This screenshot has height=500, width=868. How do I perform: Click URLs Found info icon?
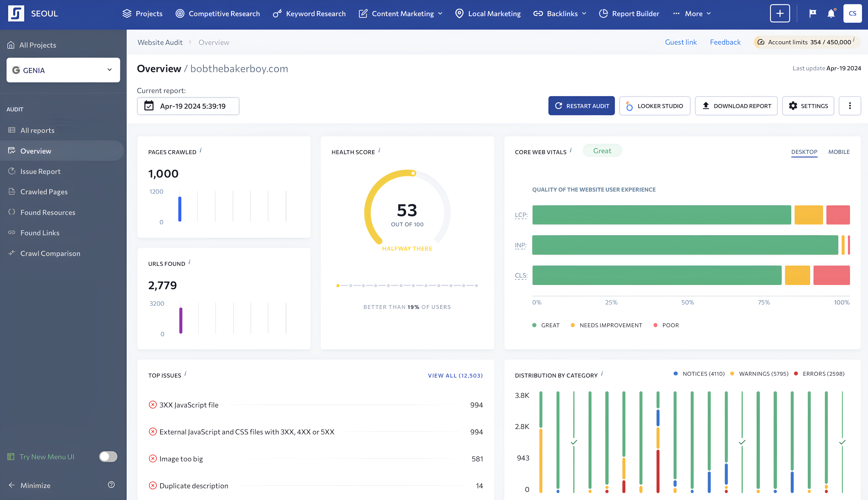tap(189, 262)
